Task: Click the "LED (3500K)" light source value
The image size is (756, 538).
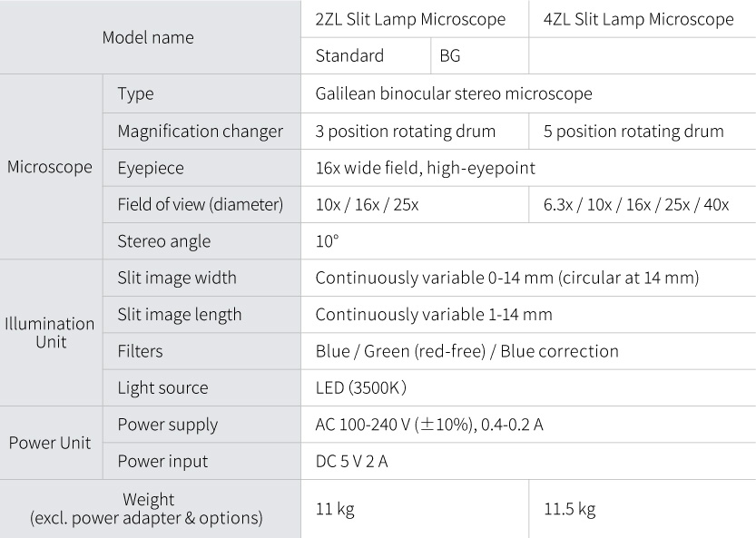Action: [360, 388]
